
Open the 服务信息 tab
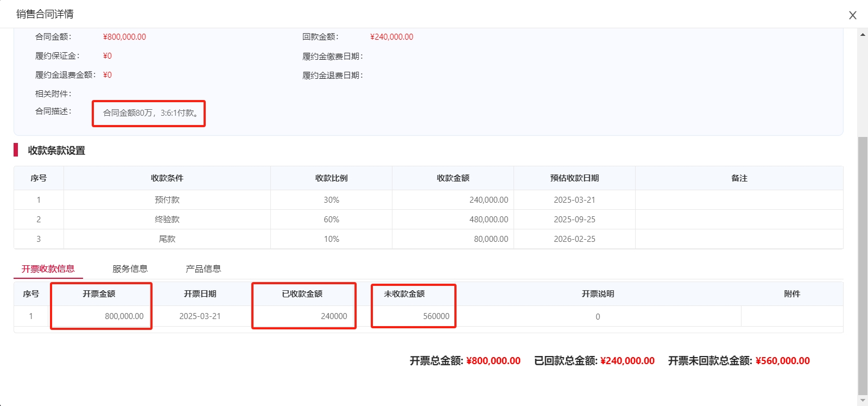130,268
